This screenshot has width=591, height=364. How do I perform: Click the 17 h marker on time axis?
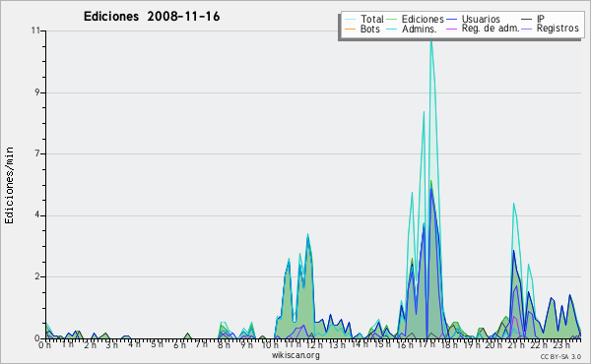coord(426,344)
